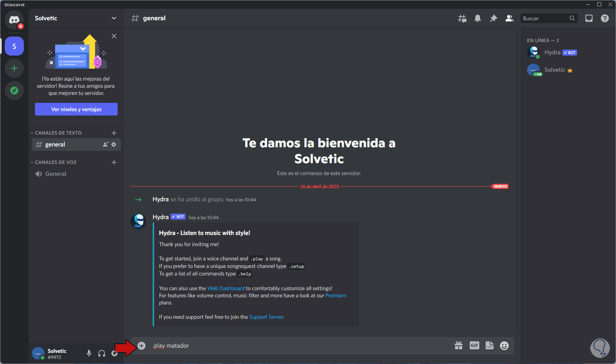Open Discord help

pyautogui.click(x=605, y=18)
